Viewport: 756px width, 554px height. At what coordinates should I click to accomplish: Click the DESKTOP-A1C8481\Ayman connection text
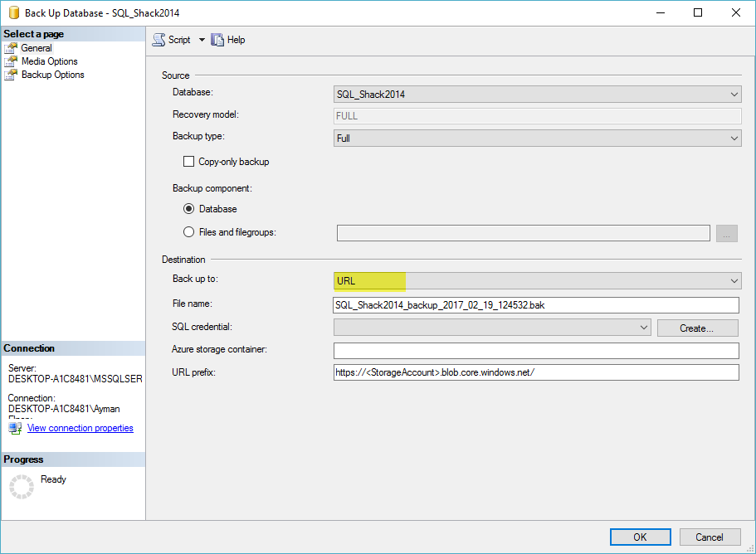64,409
